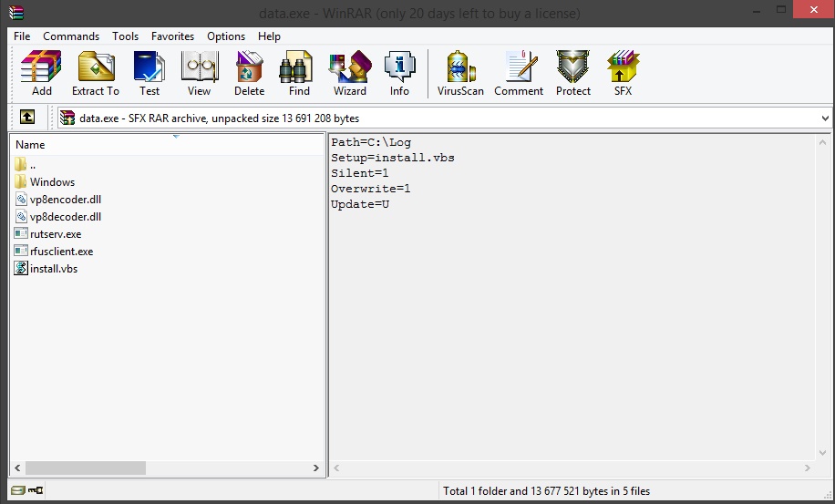
Task: Run Test on the archive
Action: (149, 73)
